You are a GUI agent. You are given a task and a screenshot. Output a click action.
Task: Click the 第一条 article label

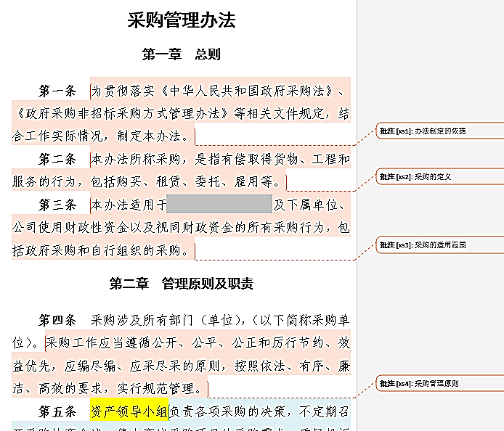57,91
